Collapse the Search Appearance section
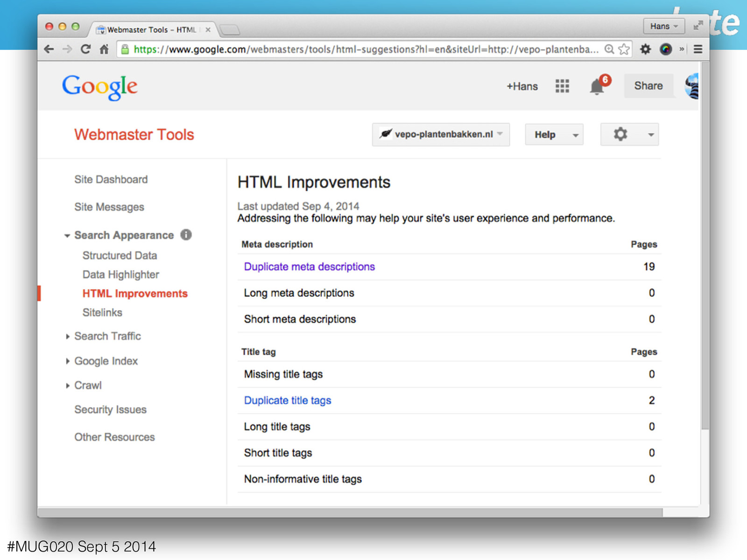The image size is (747, 560). 67,236
